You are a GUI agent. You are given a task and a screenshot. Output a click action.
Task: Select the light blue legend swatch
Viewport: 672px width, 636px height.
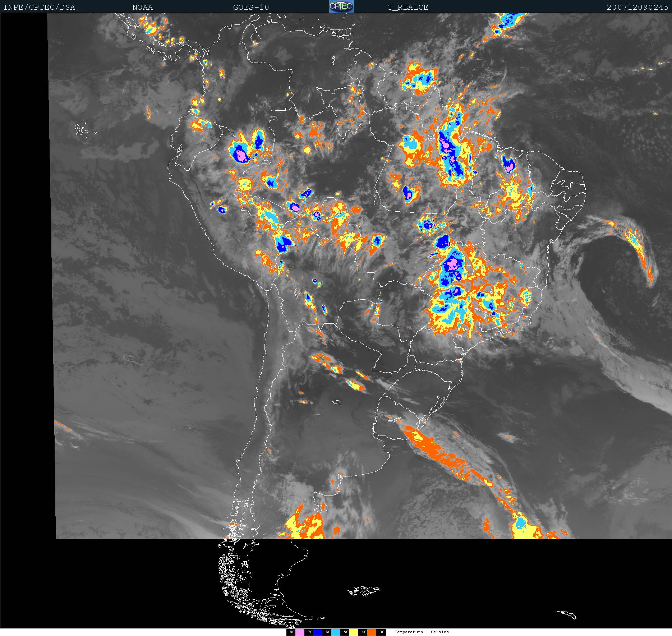[336, 632]
